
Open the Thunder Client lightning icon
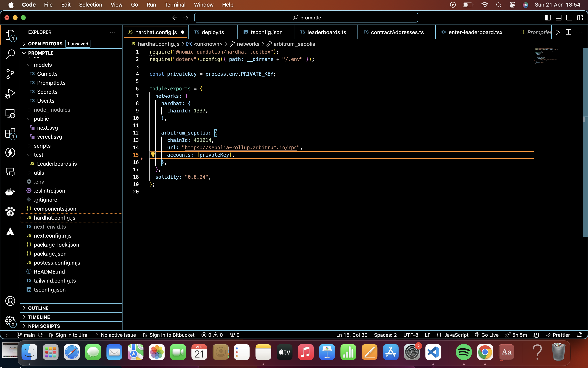point(10,153)
